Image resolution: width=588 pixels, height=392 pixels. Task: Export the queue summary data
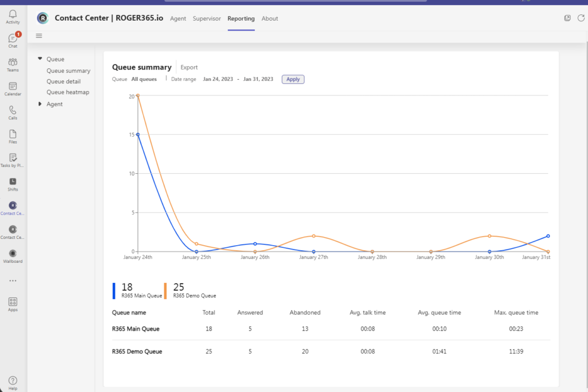click(189, 67)
